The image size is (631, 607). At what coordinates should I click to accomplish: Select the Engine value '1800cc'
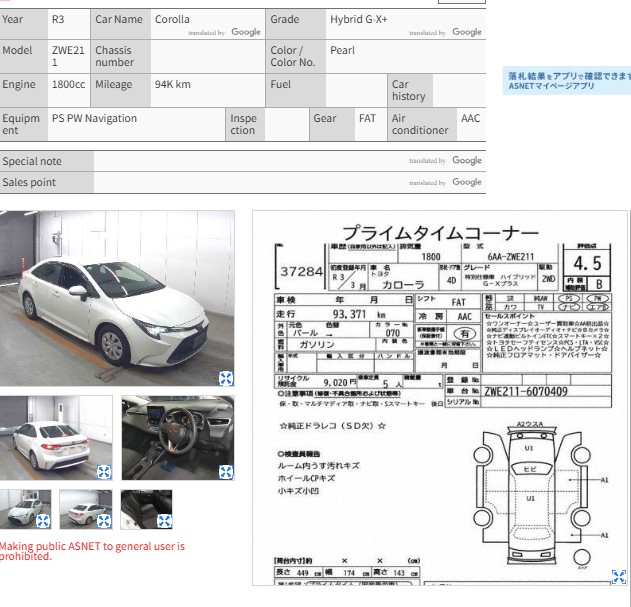pos(68,85)
